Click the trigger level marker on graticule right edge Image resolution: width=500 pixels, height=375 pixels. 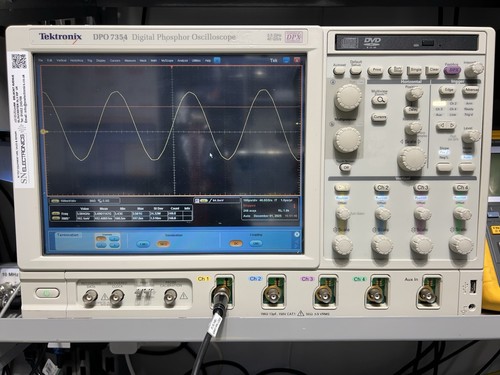[x=298, y=124]
